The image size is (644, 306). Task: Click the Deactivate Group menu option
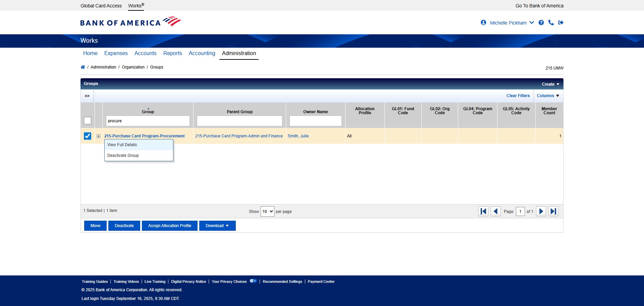pyautogui.click(x=123, y=155)
